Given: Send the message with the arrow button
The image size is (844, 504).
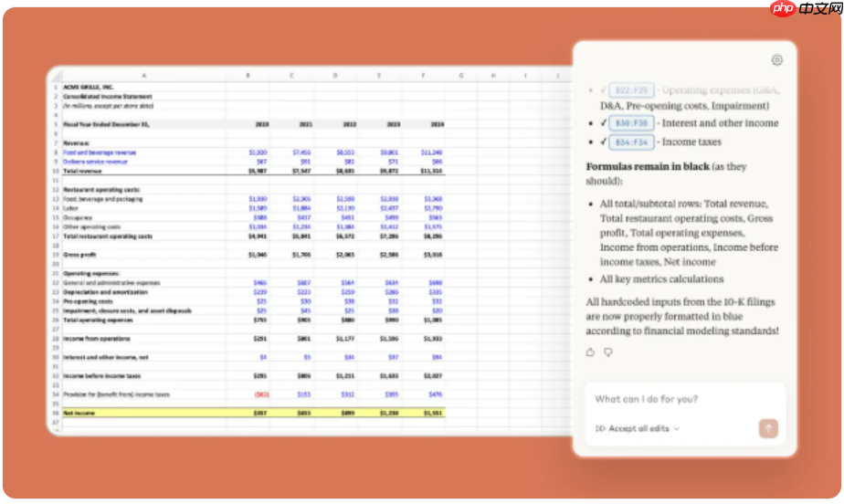Looking at the screenshot, I should coord(768,428).
